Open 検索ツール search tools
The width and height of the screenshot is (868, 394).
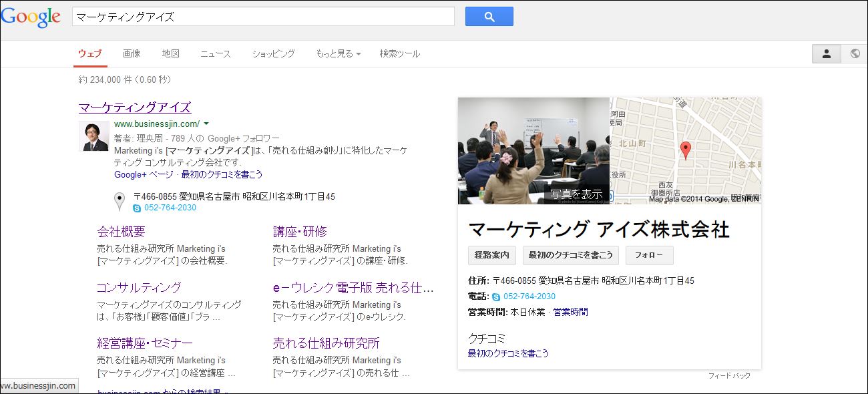coord(399,54)
